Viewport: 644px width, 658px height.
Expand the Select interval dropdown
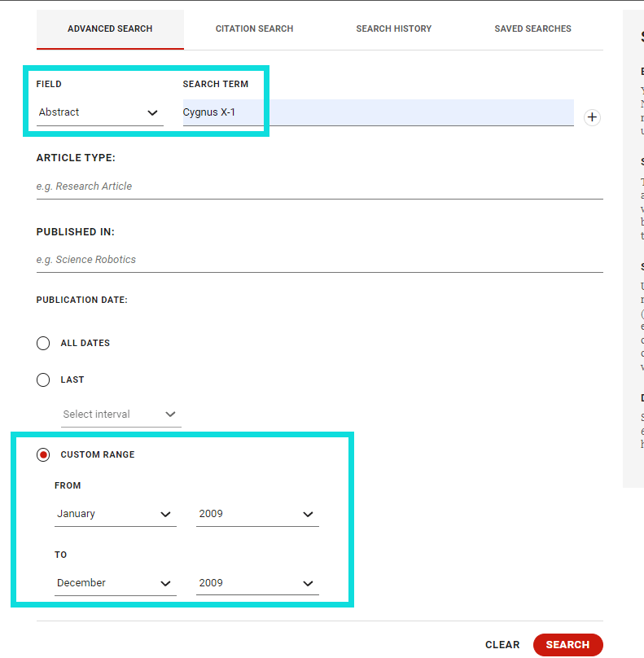pyautogui.click(x=120, y=415)
